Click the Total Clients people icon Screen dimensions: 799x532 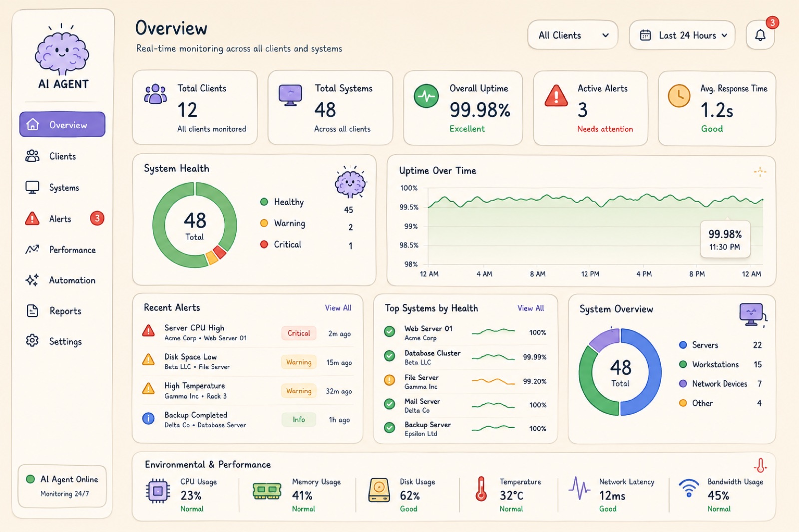tap(155, 94)
